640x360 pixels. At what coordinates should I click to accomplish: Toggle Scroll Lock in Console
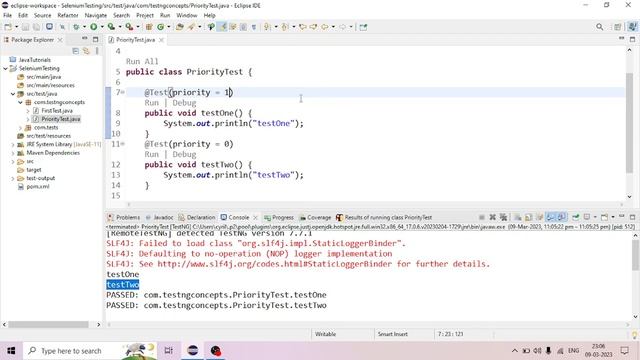[x=528, y=217]
